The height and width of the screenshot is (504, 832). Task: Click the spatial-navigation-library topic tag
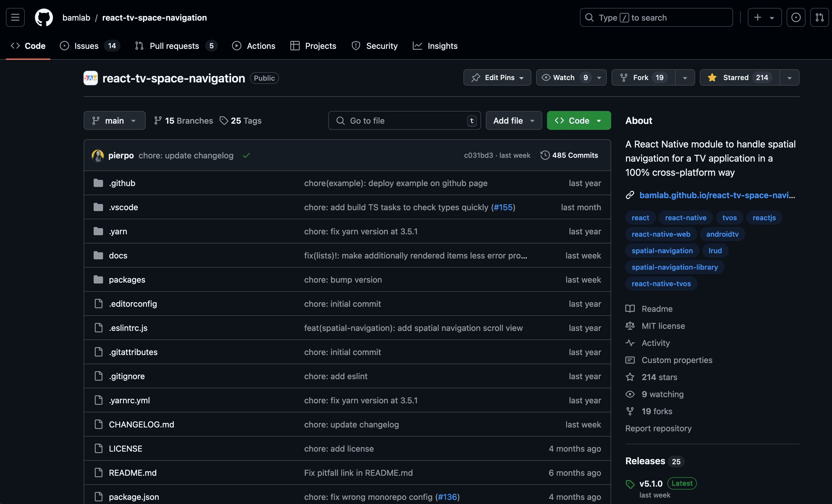(x=675, y=267)
